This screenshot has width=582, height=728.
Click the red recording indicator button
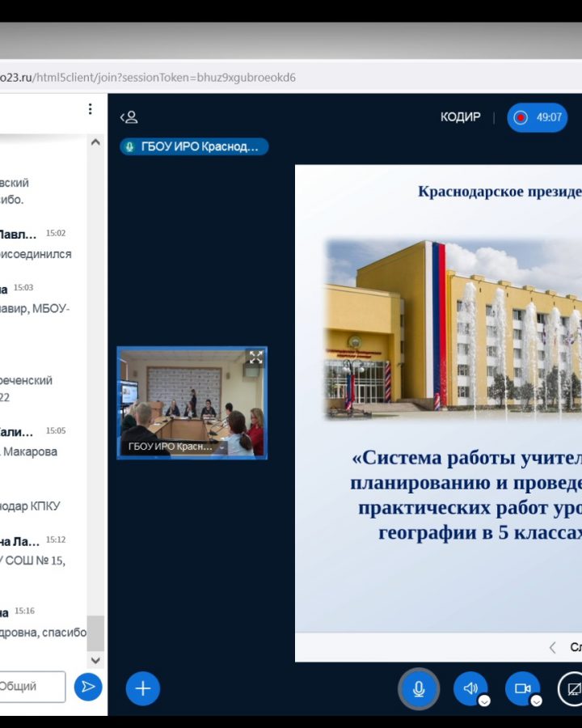pos(538,117)
